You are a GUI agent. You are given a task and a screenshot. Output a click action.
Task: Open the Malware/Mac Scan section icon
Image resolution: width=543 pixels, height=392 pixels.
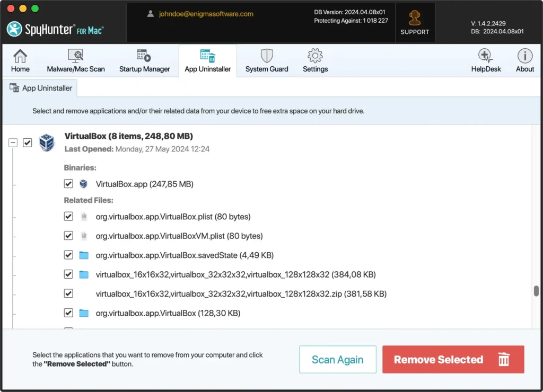75,56
